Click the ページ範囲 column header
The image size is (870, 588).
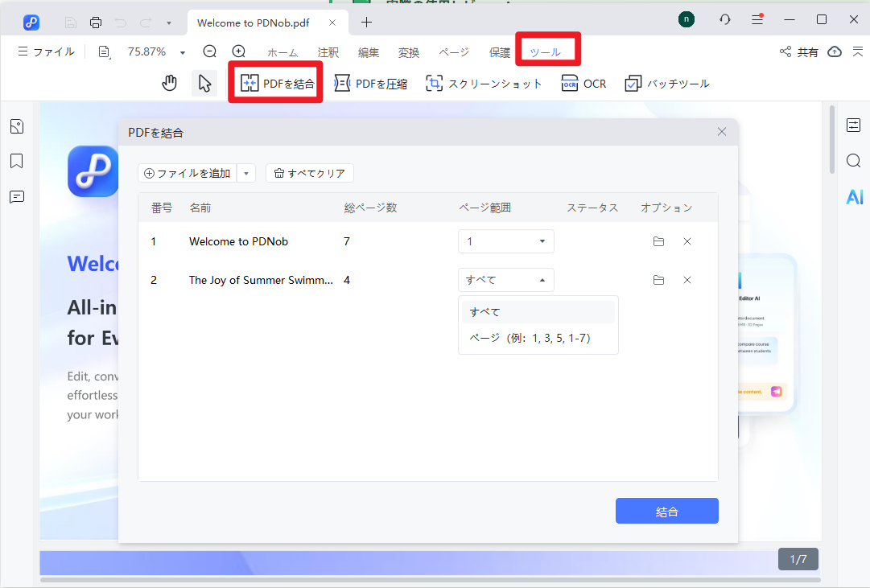[485, 208]
